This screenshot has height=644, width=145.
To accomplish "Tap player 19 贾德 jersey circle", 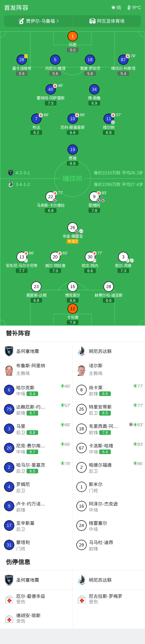I will pyautogui.click(x=72, y=150).
